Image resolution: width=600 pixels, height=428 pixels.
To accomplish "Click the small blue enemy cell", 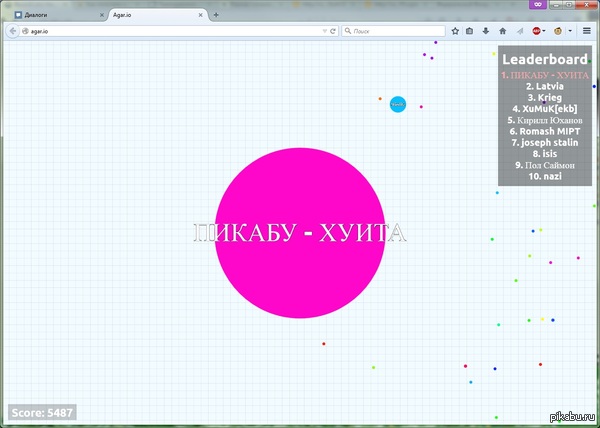I will tap(398, 104).
